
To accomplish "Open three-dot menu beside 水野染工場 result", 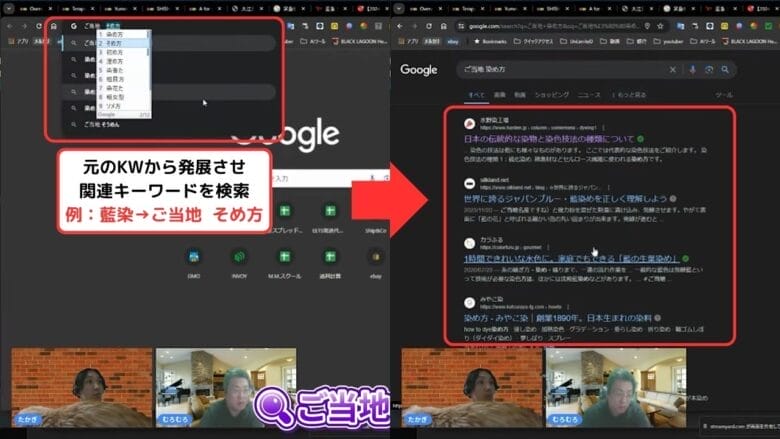I will [x=603, y=128].
